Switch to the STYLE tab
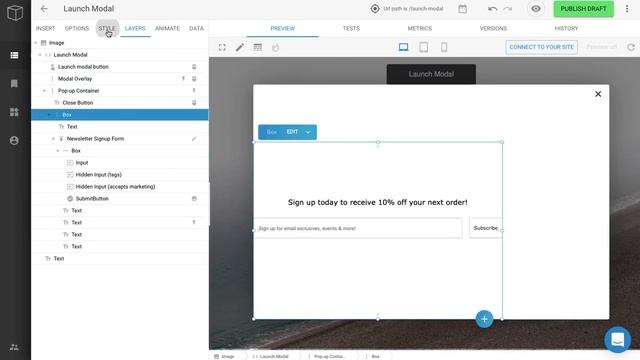640x360 pixels. point(107,28)
